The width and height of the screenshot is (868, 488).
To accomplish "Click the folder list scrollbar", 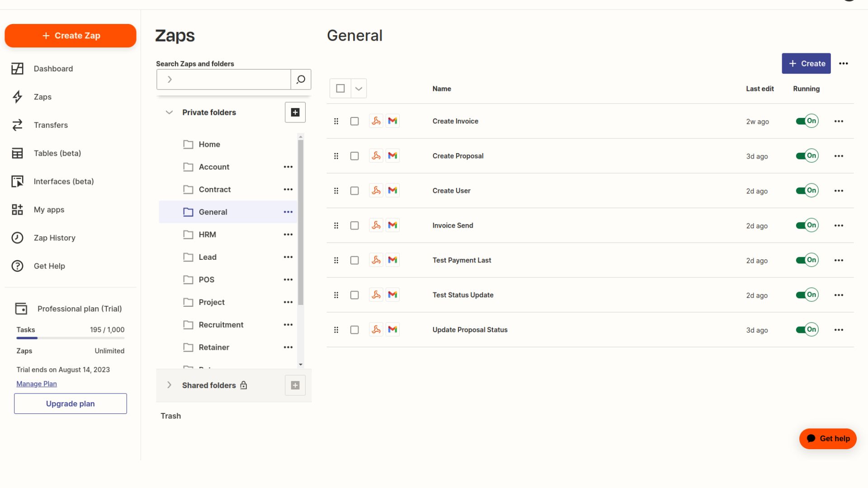I will click(x=301, y=221).
